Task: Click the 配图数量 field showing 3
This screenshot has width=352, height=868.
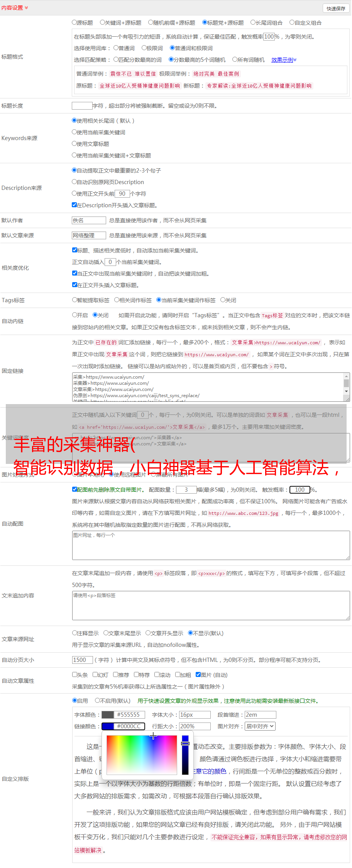Action: [186, 490]
